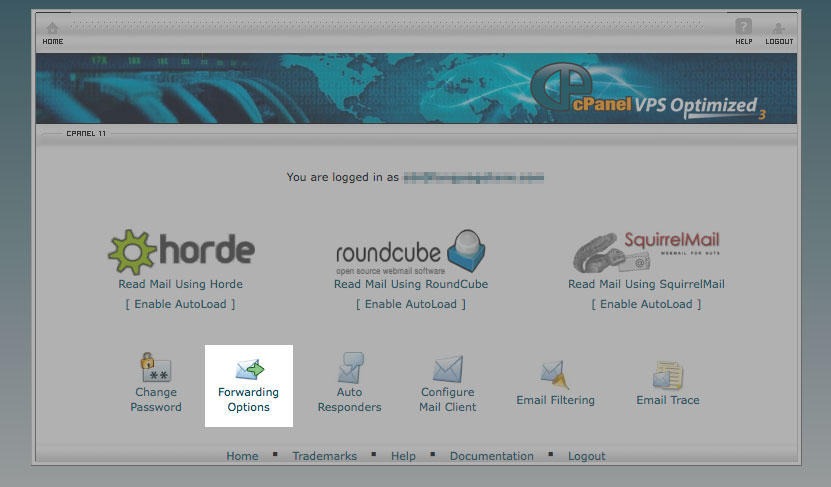Screen dimensions: 831x487
Task: Click the footer Help link
Action: point(403,456)
